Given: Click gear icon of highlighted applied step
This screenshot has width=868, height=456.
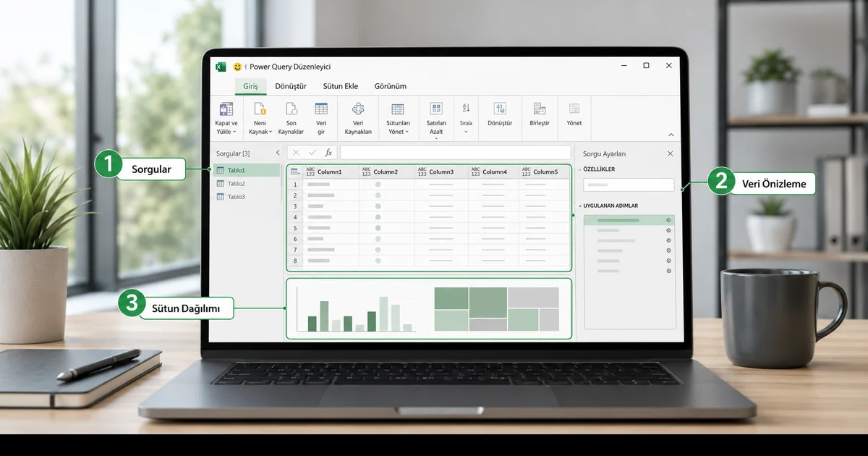Looking at the screenshot, I should pos(668,220).
